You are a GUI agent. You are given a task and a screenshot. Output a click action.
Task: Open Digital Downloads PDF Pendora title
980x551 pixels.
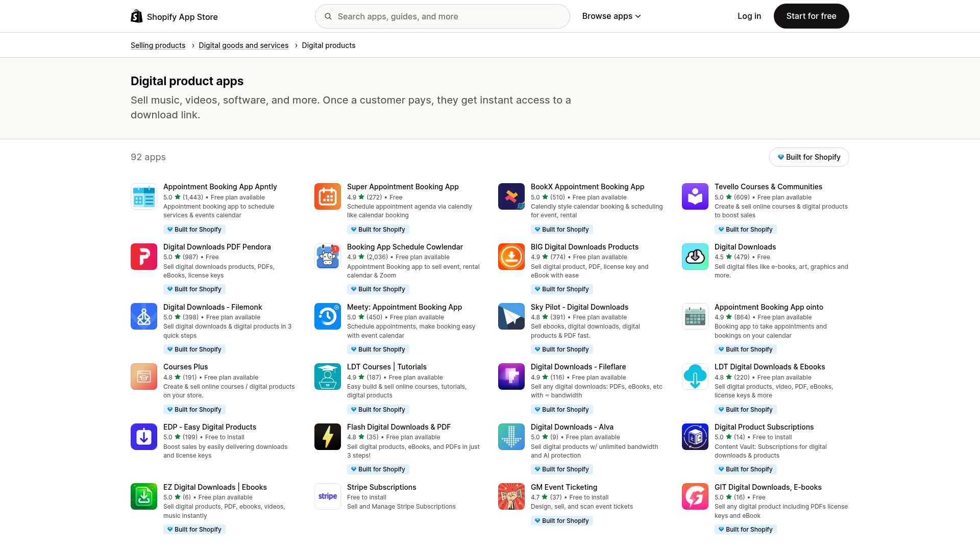(217, 247)
